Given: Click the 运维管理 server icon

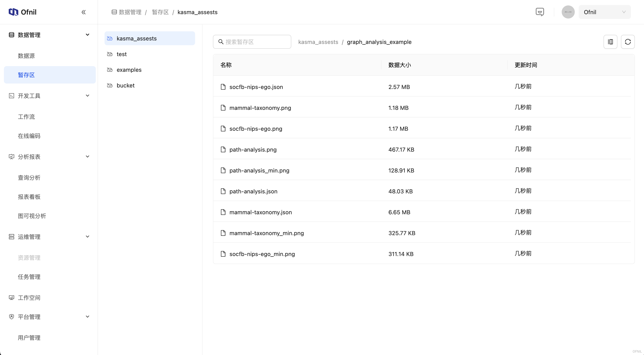Looking at the screenshot, I should [x=12, y=237].
